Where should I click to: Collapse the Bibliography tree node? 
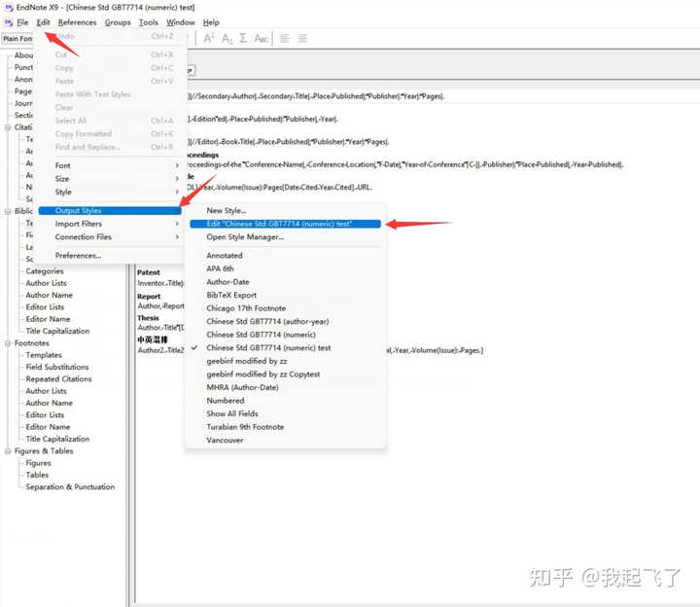coord(8,211)
